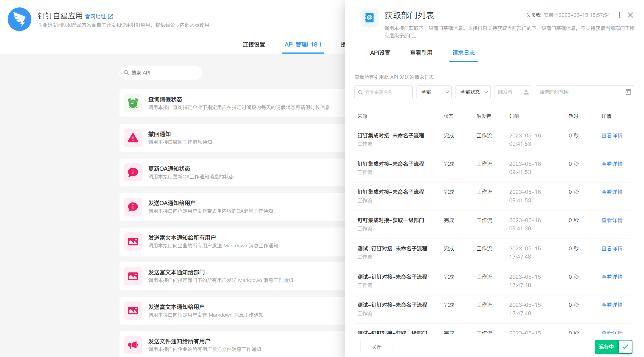
Task: View details of second 钉钉集成对接-未命名子流程 log
Action: 612,164
